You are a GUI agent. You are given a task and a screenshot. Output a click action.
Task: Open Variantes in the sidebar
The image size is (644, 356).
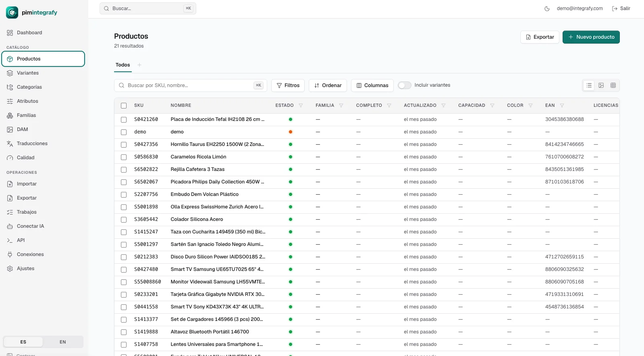point(43,73)
